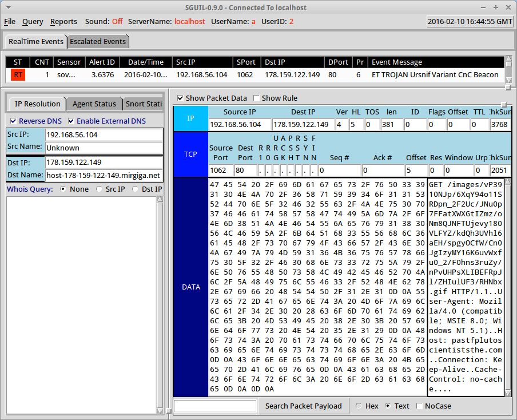The width and height of the screenshot is (517, 420).
Task: Expand the Reports menu
Action: [x=63, y=22]
